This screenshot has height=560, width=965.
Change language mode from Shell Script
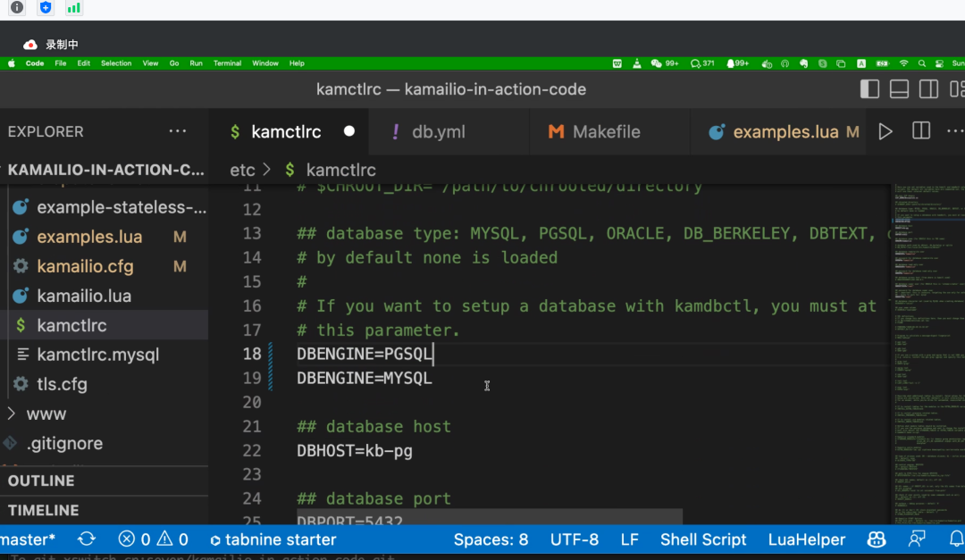pyautogui.click(x=703, y=539)
